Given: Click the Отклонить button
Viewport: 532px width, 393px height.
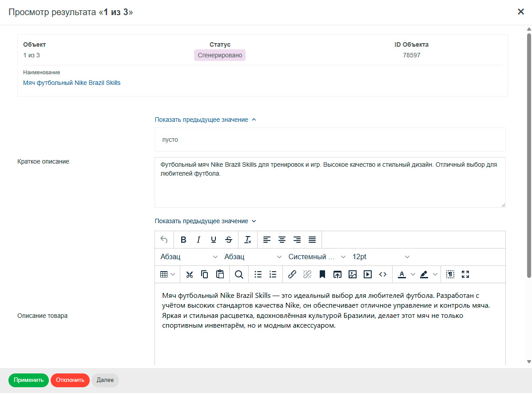Looking at the screenshot, I should [70, 380].
